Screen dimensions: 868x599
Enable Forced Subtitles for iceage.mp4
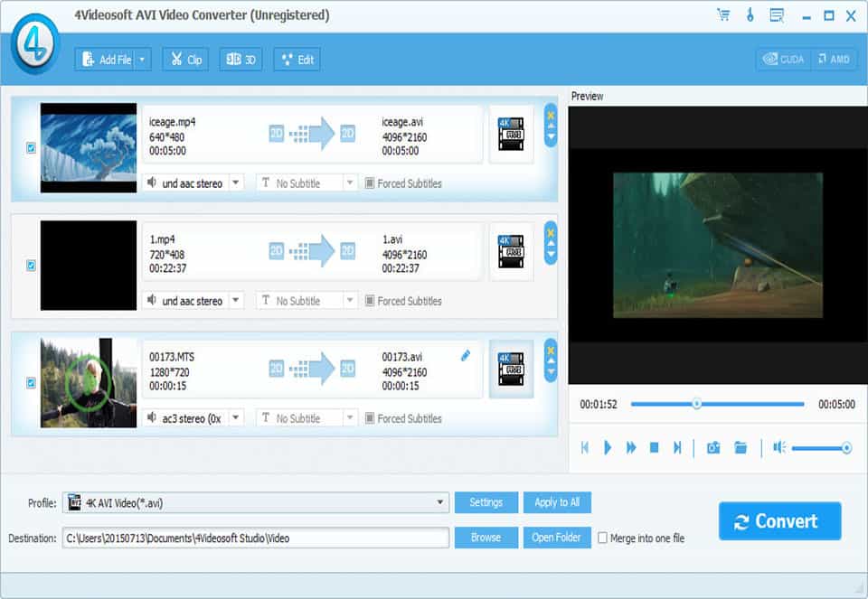pos(370,183)
